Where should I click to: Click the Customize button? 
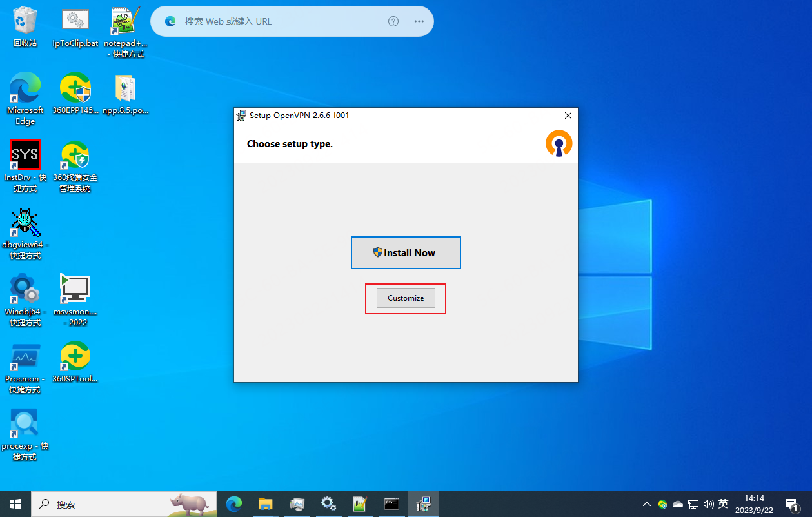click(406, 298)
